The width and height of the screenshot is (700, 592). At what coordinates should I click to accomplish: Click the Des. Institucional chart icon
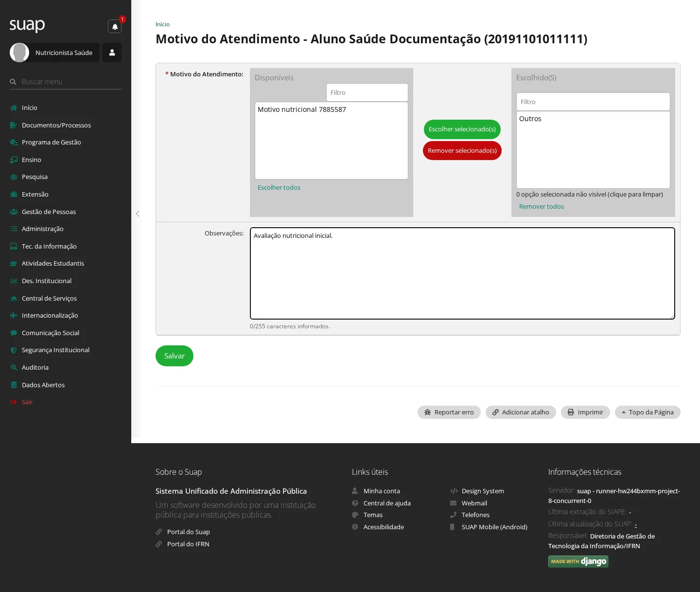tap(14, 281)
